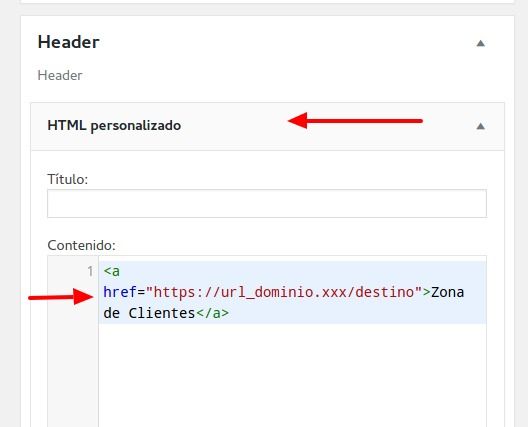Screen dimensions: 528x427
Task: Place cursor on 'de Clientes' text
Action: click(x=149, y=313)
